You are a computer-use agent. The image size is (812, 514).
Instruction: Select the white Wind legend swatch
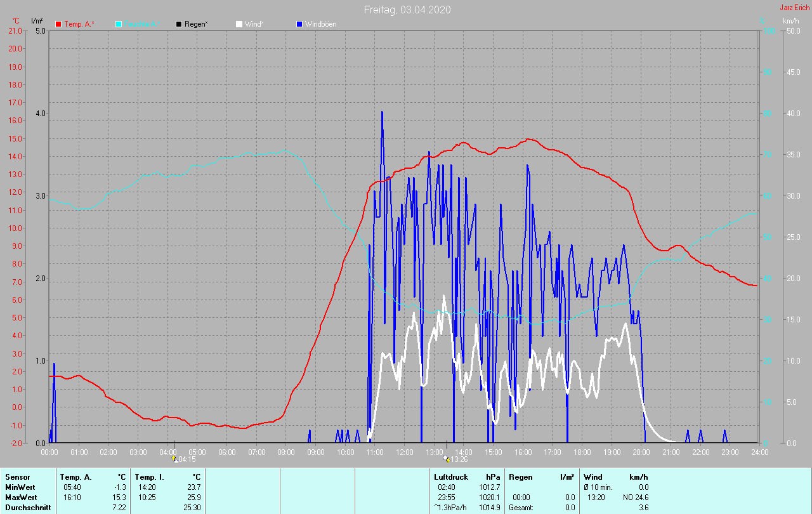coord(239,24)
